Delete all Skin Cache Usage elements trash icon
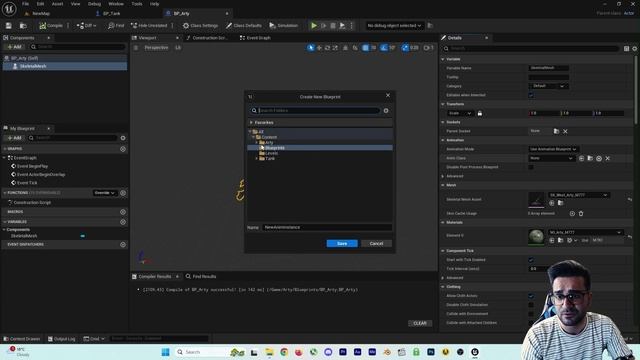Viewport: 640px width, 360px height. pos(581,213)
